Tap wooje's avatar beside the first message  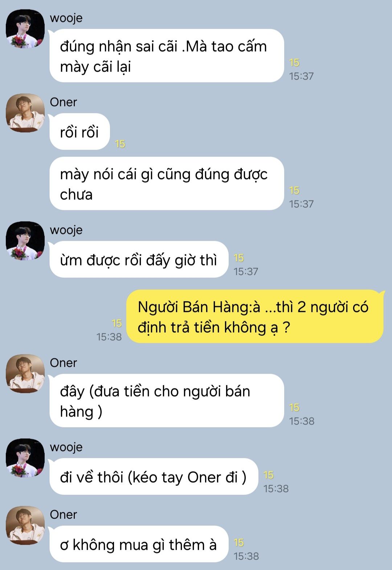(25, 29)
